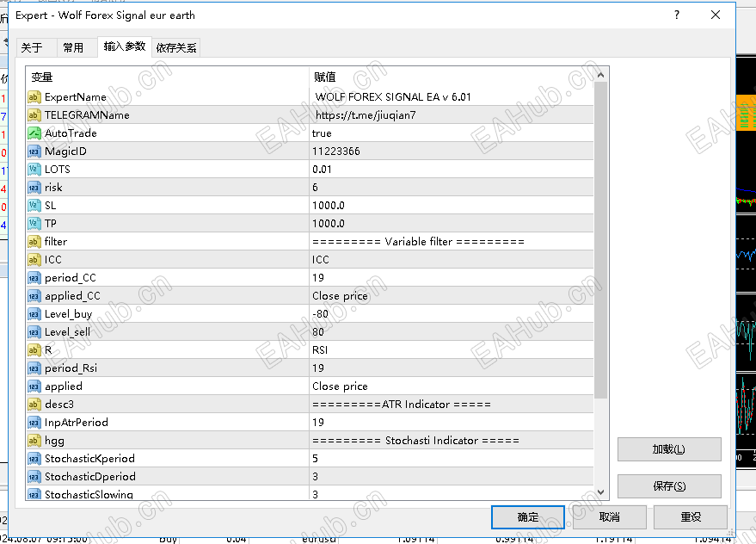
Task: Click the 加载(L) button
Action: [x=669, y=449]
